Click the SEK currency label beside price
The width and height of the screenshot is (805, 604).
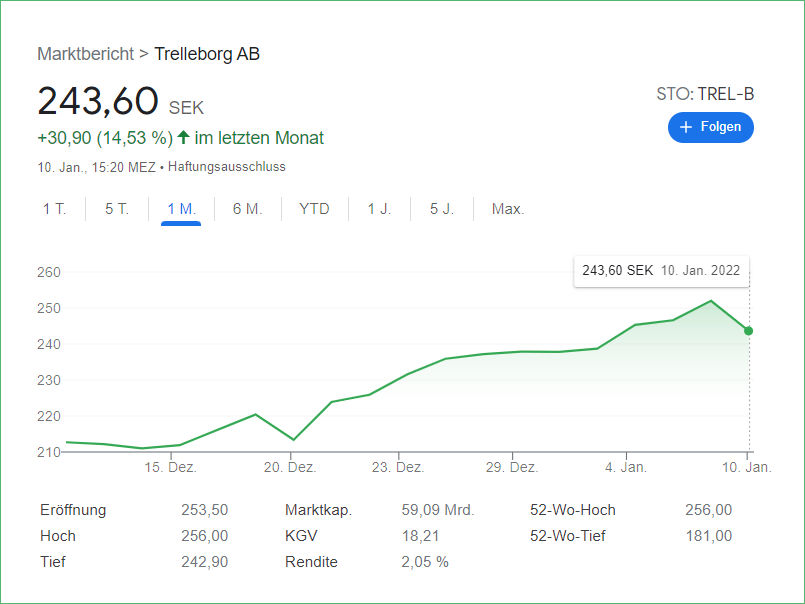(x=186, y=108)
